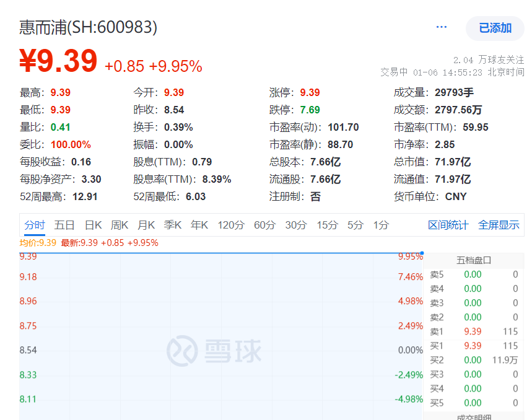Screen dimensions: 532x420
Task: Click the 总市值 value 71.97亿
Action: tap(453, 162)
